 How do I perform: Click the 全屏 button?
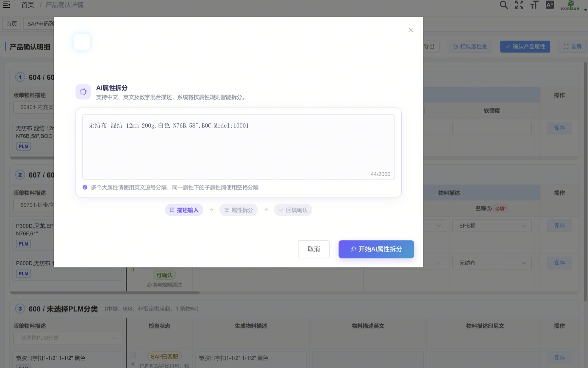(572, 46)
